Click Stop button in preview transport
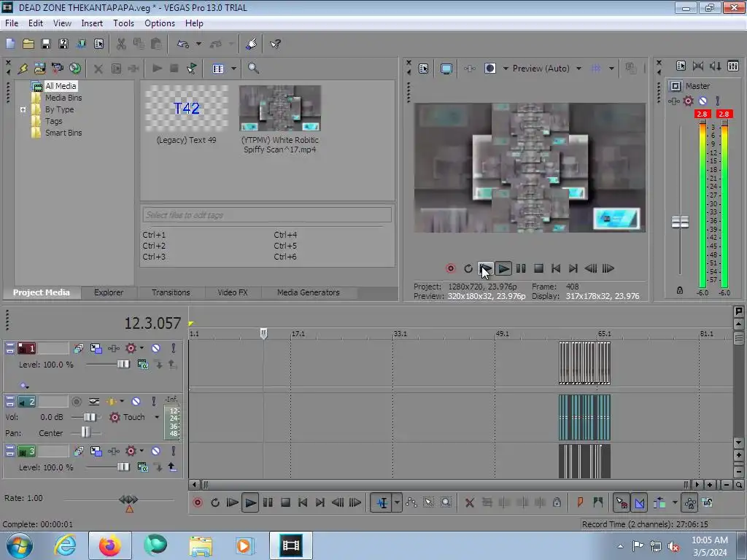 [538, 268]
